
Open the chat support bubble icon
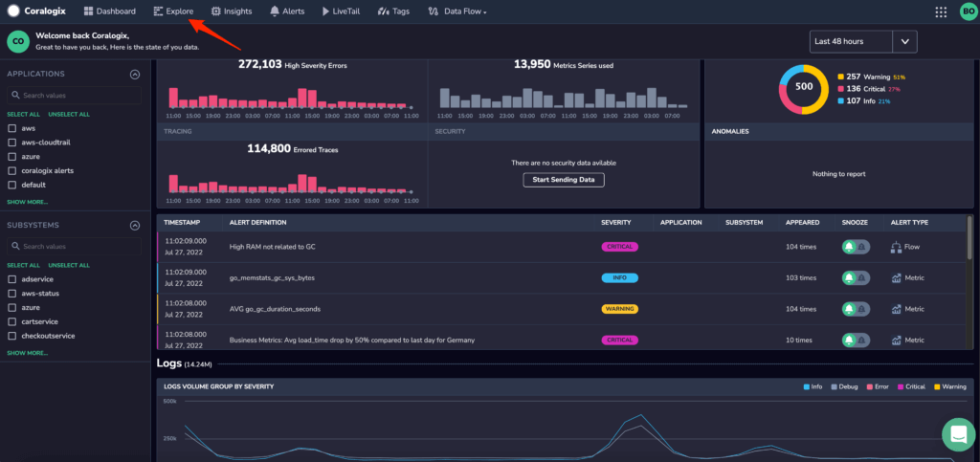[x=959, y=434]
